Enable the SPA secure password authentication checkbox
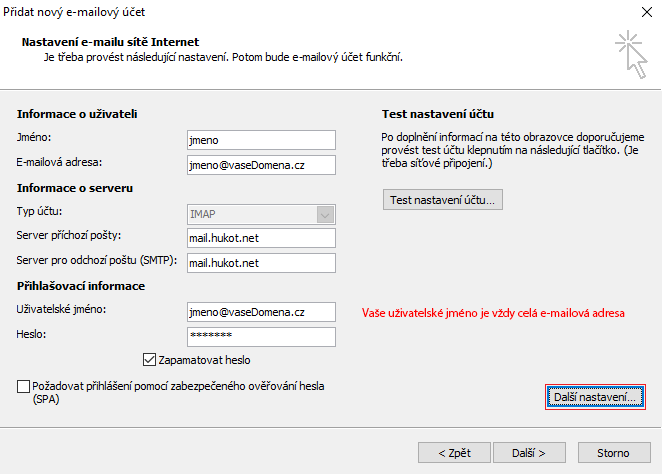 point(24,386)
